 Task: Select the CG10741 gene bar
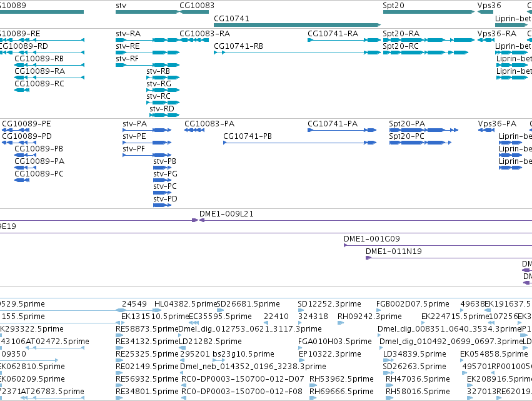(297, 25)
